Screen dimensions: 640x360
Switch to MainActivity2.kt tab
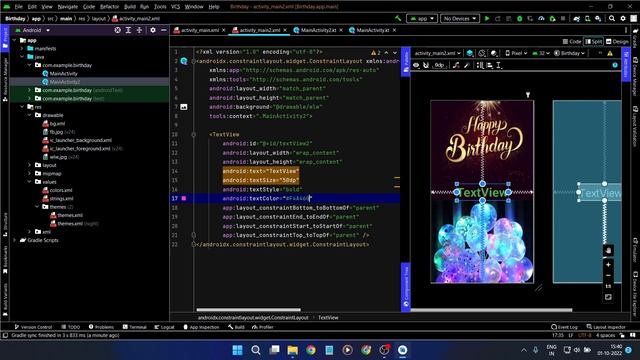(318, 30)
